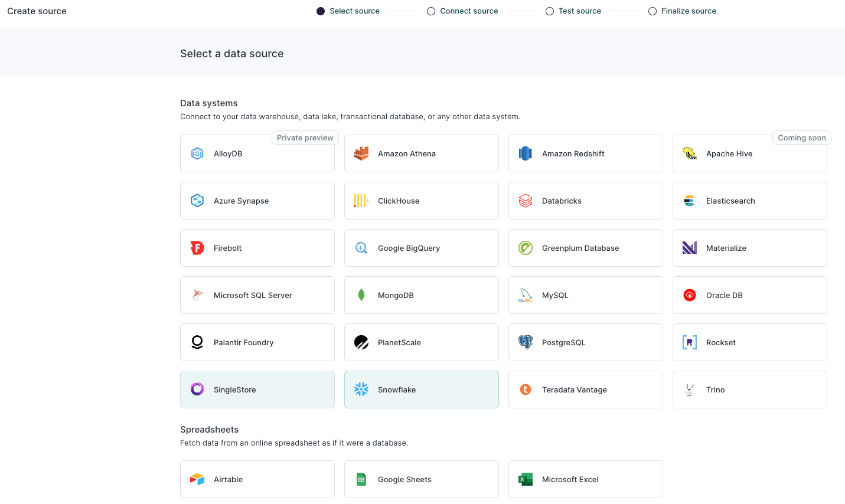Select the Amazon Redshift icon

pyautogui.click(x=525, y=153)
